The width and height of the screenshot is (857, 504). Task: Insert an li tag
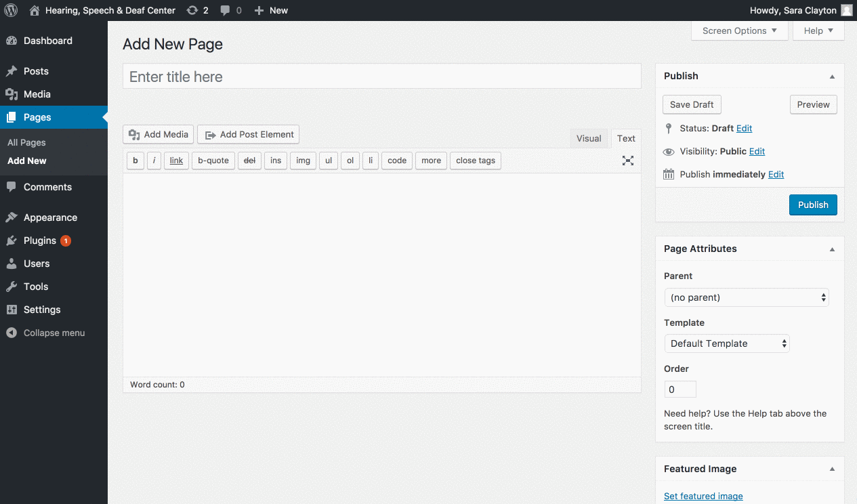(371, 161)
